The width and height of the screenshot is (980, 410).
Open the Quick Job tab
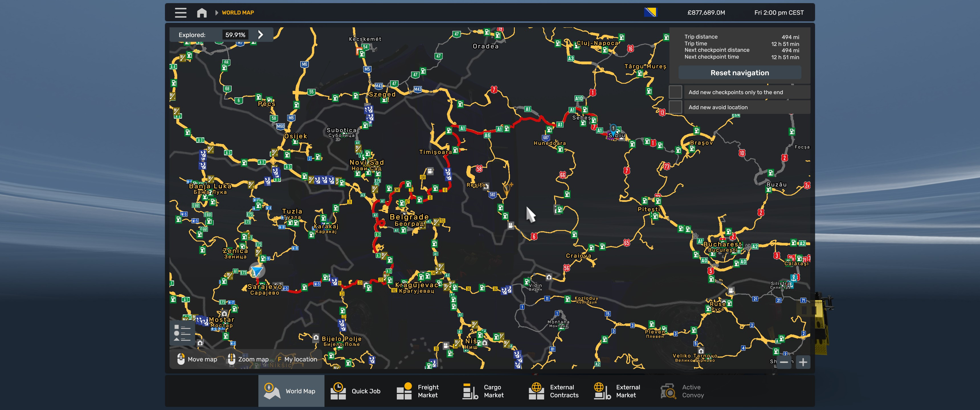(356, 391)
